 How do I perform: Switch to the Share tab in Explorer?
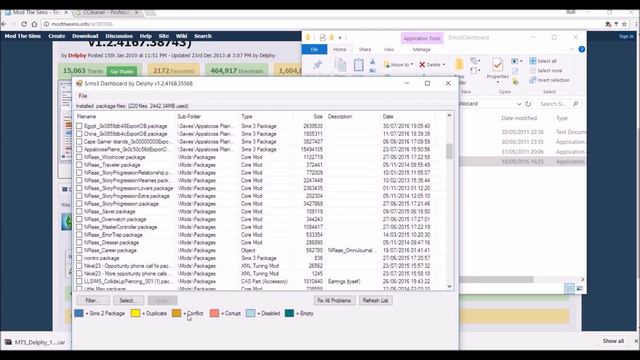pos(365,49)
